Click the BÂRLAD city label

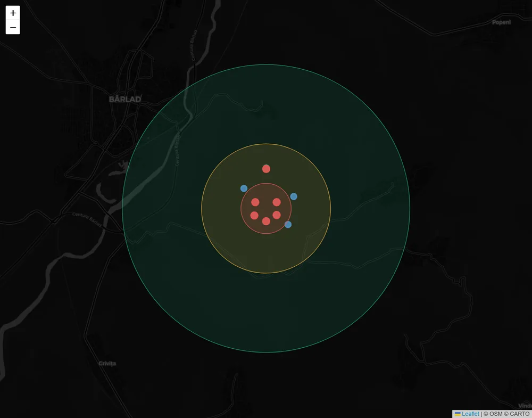[125, 99]
